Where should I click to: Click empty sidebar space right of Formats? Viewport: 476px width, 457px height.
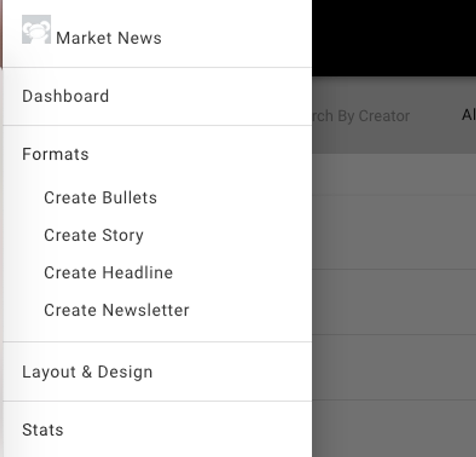[x=204, y=154]
